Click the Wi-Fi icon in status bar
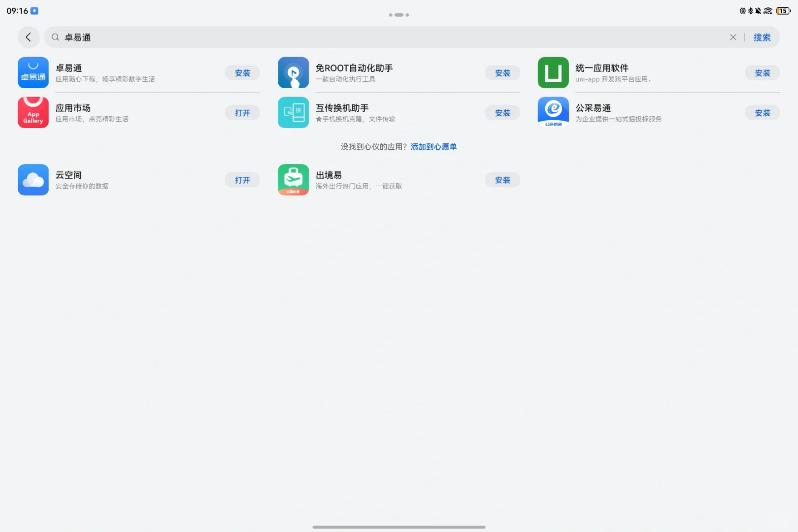 coord(767,10)
